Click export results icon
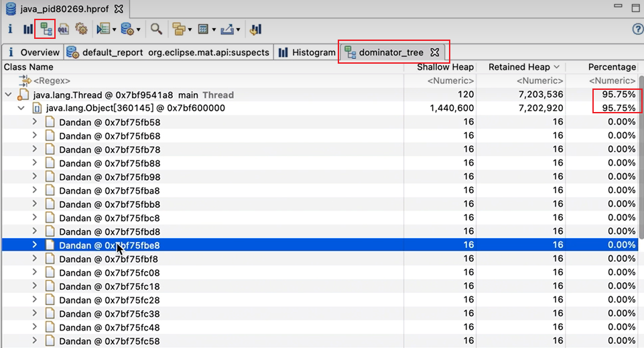Screen dimensions: 644x348 [x=227, y=30]
